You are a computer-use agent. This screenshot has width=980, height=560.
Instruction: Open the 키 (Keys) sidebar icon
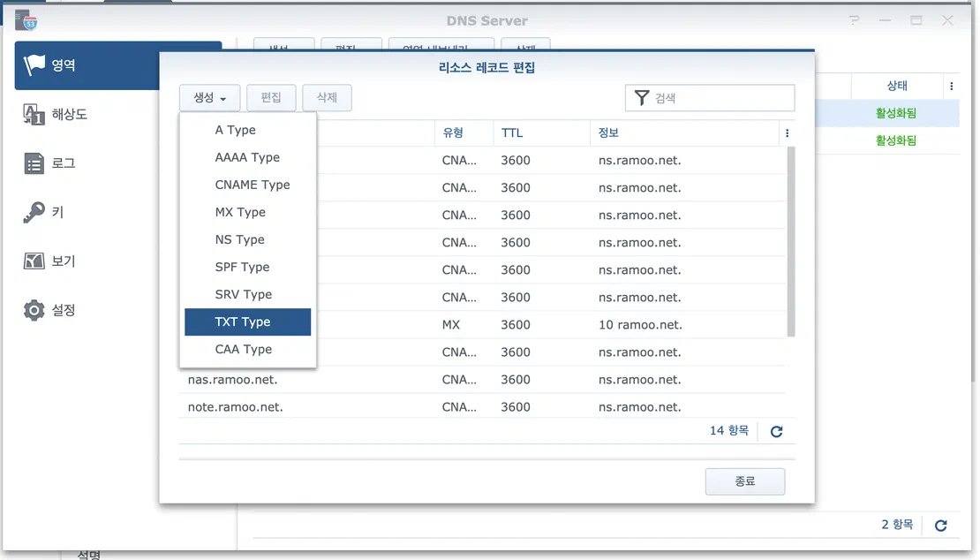[34, 213]
